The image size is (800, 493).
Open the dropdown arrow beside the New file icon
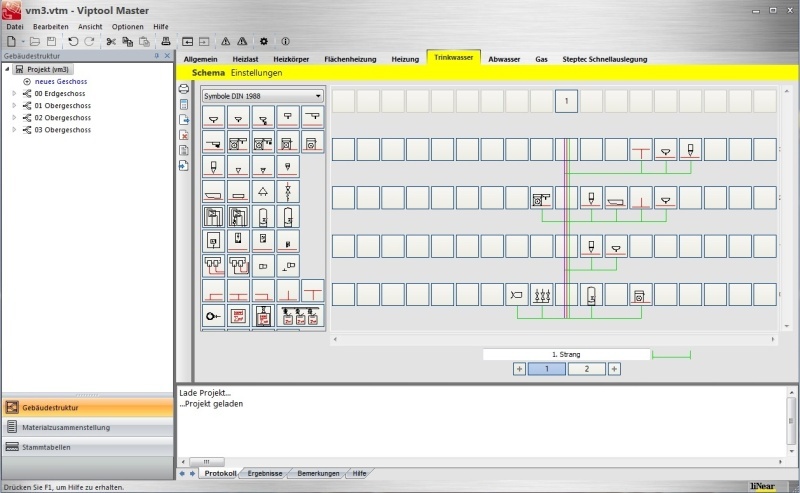tap(22, 42)
